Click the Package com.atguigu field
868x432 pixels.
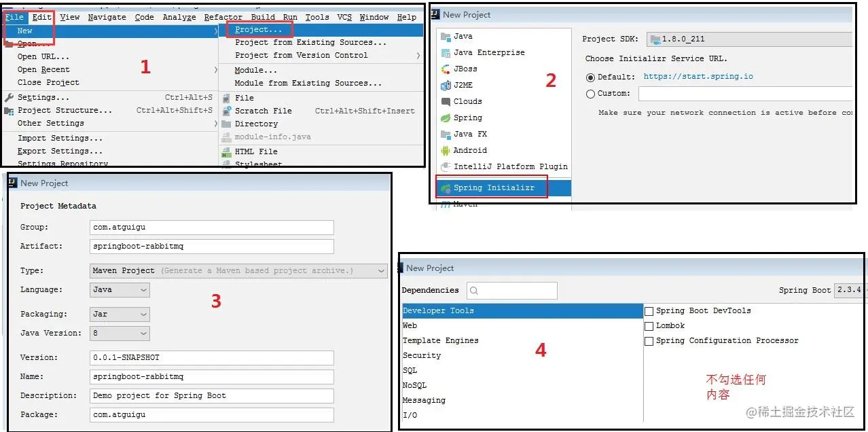pos(212,414)
